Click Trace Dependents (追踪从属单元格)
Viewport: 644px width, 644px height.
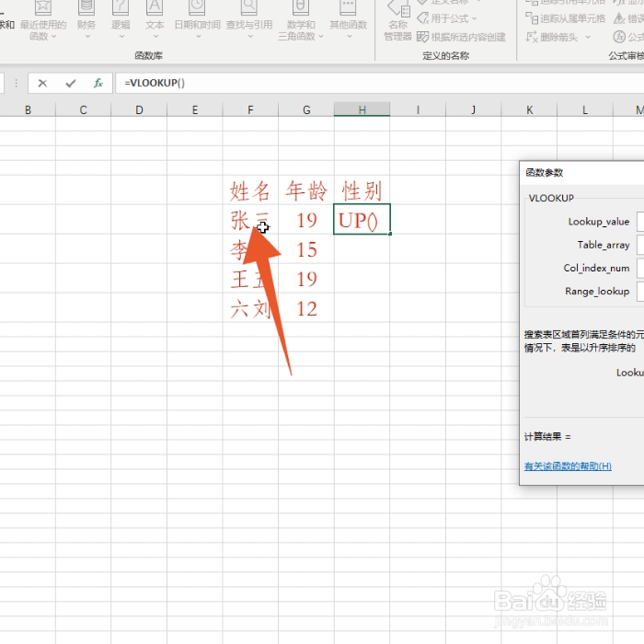(566, 18)
